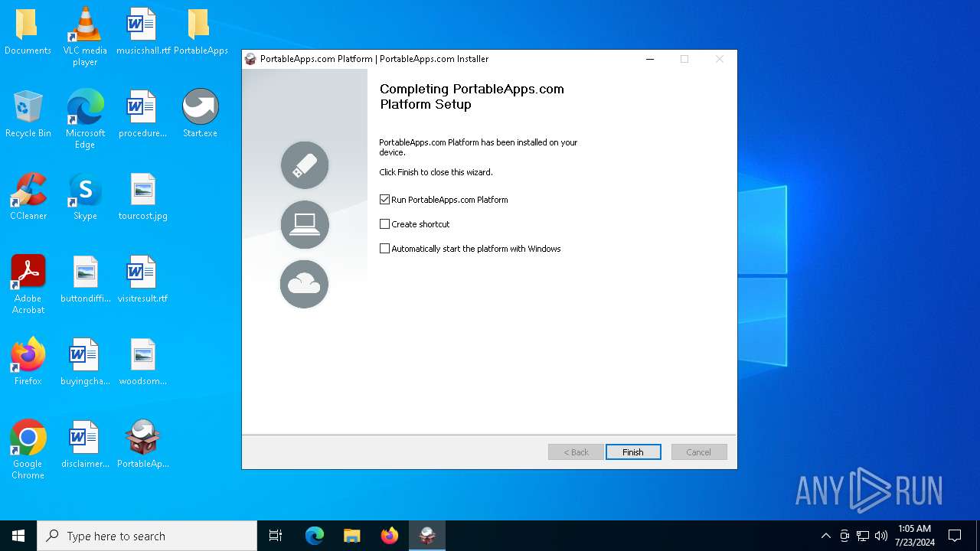Open Firefox from the taskbar
The image size is (980, 551).
tap(390, 536)
